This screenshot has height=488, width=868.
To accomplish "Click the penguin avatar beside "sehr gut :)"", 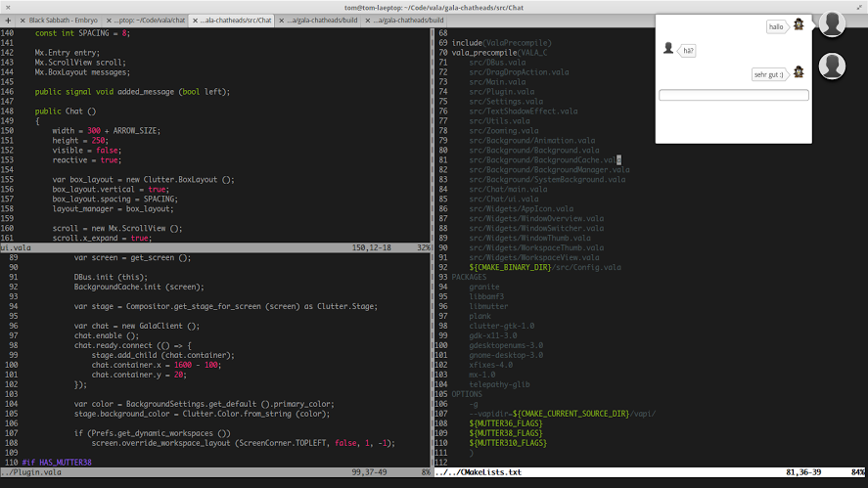I will point(799,72).
